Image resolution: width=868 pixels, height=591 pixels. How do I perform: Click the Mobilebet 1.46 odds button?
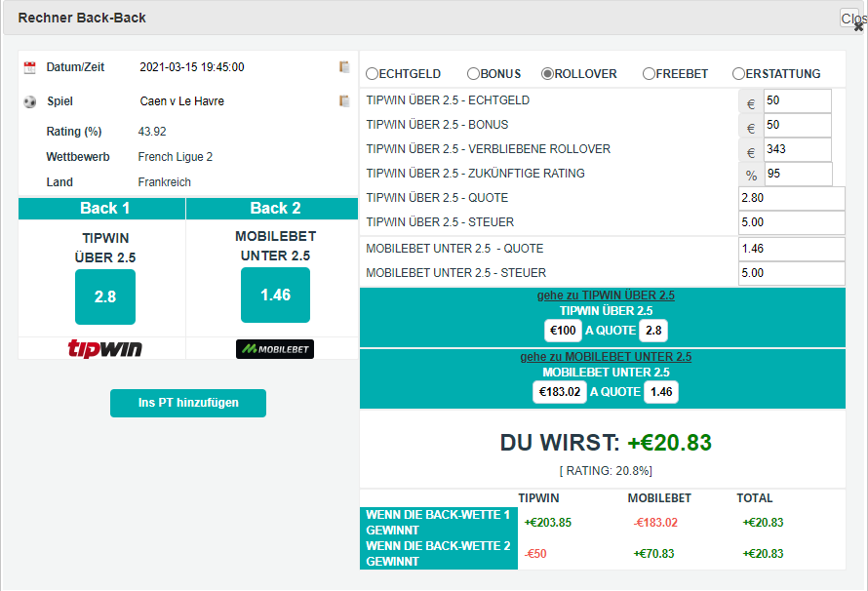point(275,295)
